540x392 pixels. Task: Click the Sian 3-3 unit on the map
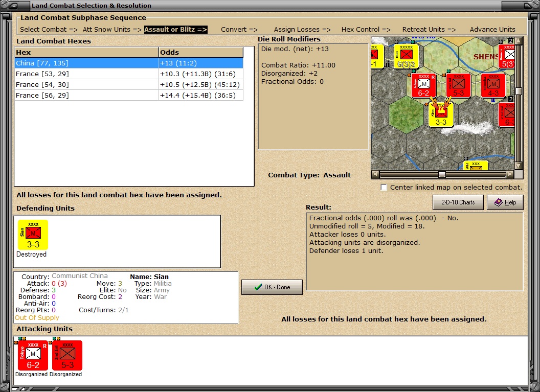pyautogui.click(x=441, y=114)
